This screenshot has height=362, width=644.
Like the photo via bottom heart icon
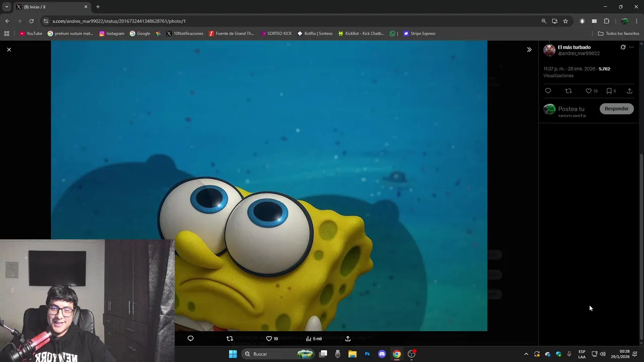[269, 338]
